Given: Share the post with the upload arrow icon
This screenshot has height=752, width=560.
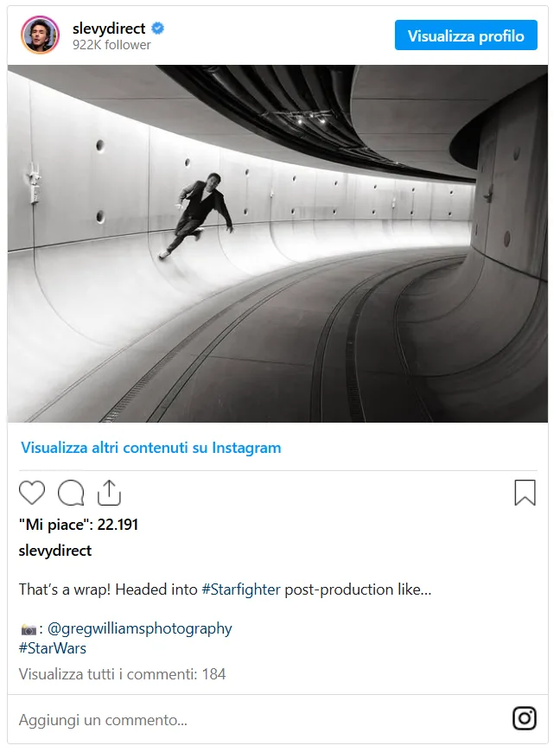Looking at the screenshot, I should [x=109, y=493].
